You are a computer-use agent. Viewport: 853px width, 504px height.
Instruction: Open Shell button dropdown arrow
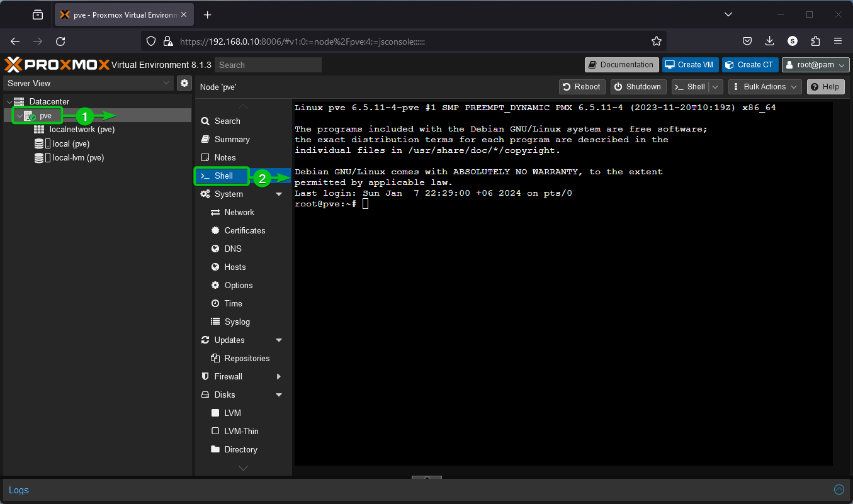coord(716,87)
